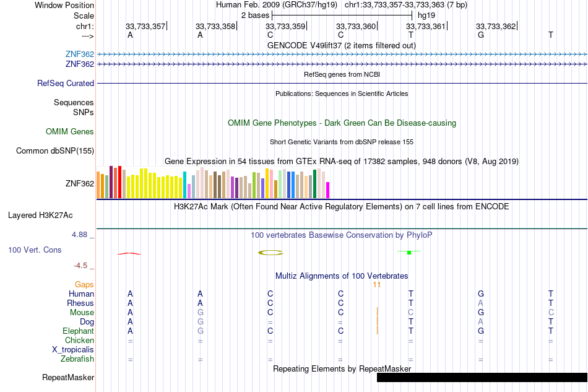The width and height of the screenshot is (588, 392).
Task: Click the X_tropicalis species label
Action: (73, 350)
